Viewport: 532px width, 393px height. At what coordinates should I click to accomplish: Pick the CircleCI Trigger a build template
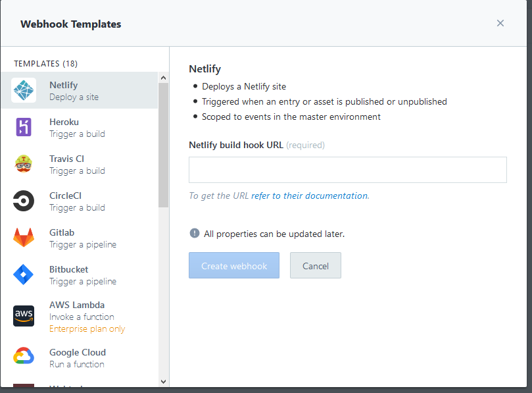[x=80, y=201]
